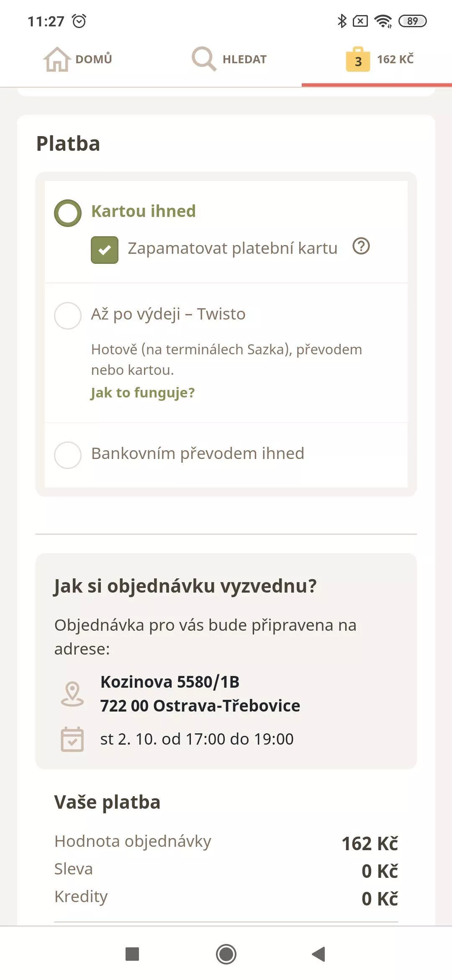
Task: Tap the Android home circle button
Action: click(226, 954)
